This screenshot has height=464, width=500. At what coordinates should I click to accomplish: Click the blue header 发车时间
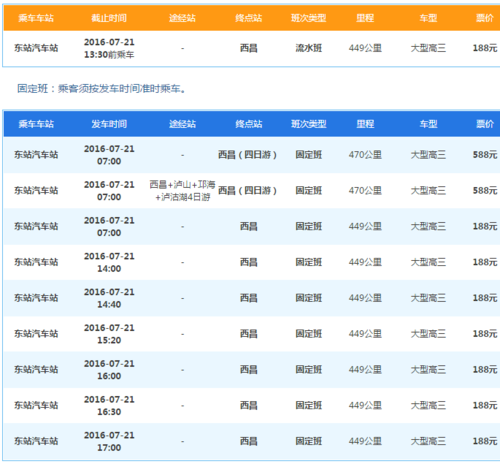click(x=109, y=124)
